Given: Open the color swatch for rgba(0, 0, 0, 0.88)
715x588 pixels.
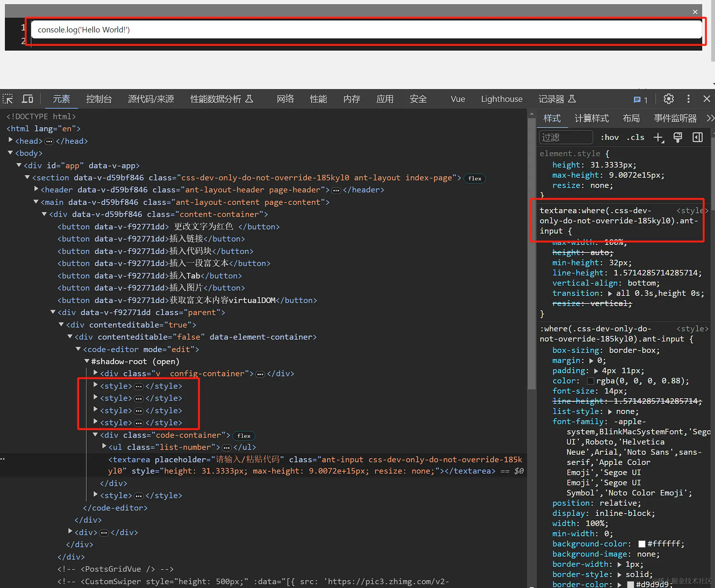Looking at the screenshot, I should [591, 381].
